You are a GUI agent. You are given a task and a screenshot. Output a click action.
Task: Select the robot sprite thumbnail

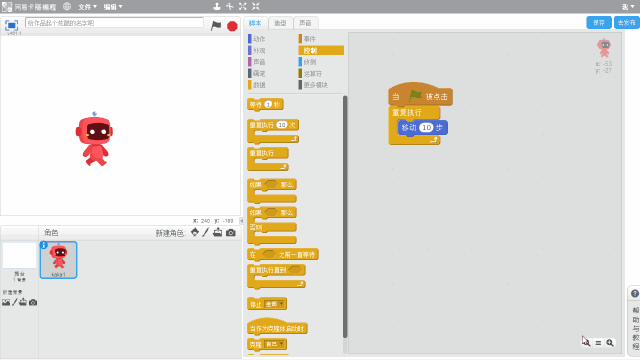tap(58, 260)
